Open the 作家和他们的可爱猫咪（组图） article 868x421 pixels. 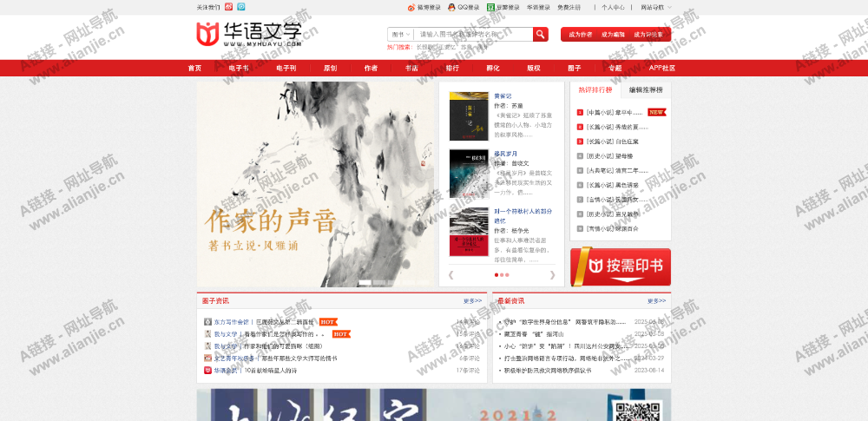point(283,346)
